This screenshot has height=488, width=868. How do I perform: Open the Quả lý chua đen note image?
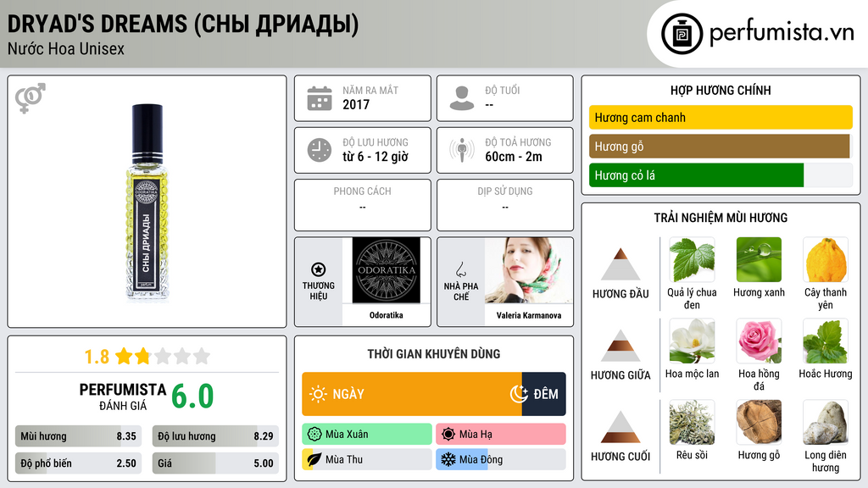692,260
